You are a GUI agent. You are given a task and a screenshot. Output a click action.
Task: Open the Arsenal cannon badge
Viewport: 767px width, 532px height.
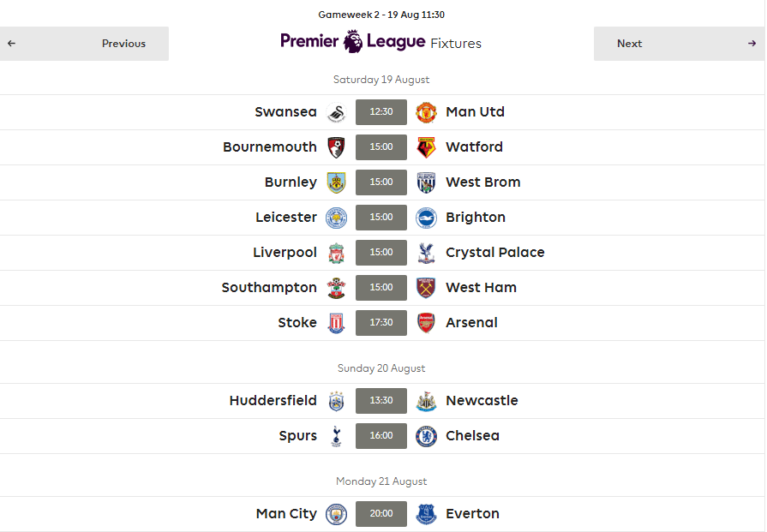point(426,323)
